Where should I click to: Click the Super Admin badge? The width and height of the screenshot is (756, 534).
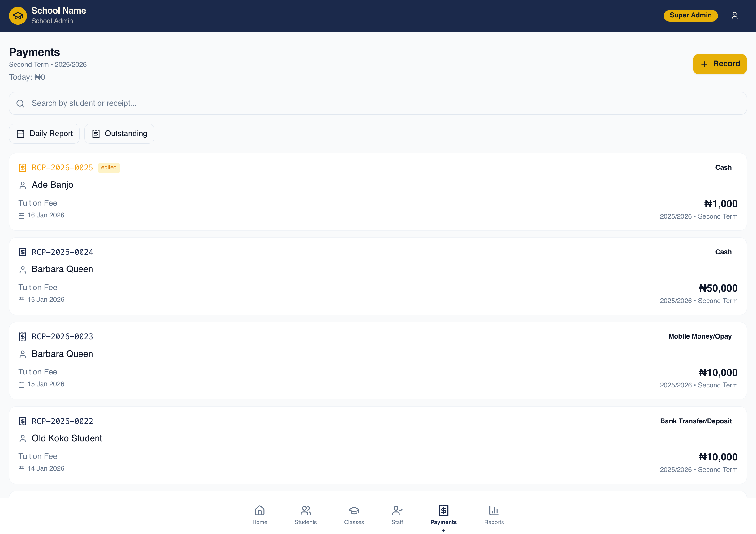pos(690,15)
